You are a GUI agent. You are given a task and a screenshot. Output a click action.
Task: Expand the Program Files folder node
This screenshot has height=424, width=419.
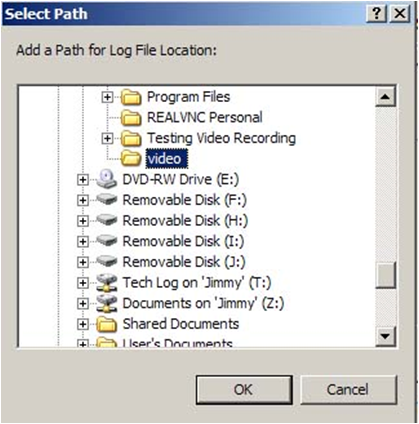click(107, 97)
